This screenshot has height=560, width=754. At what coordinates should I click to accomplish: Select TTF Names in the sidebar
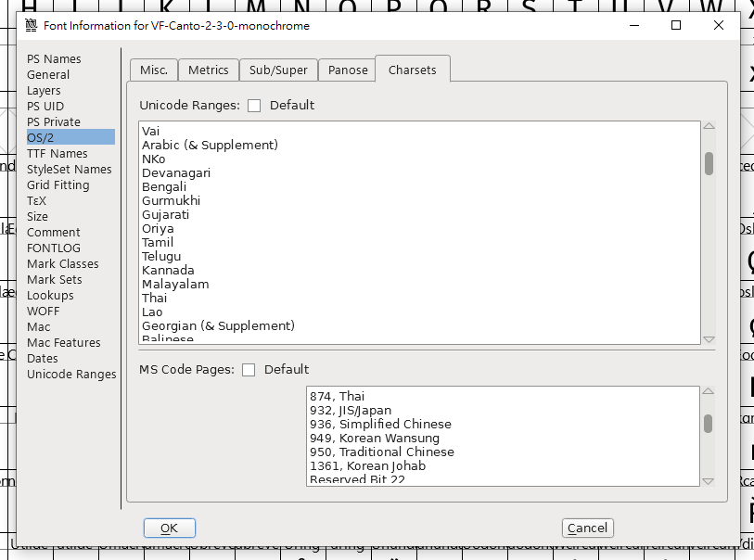(x=58, y=154)
